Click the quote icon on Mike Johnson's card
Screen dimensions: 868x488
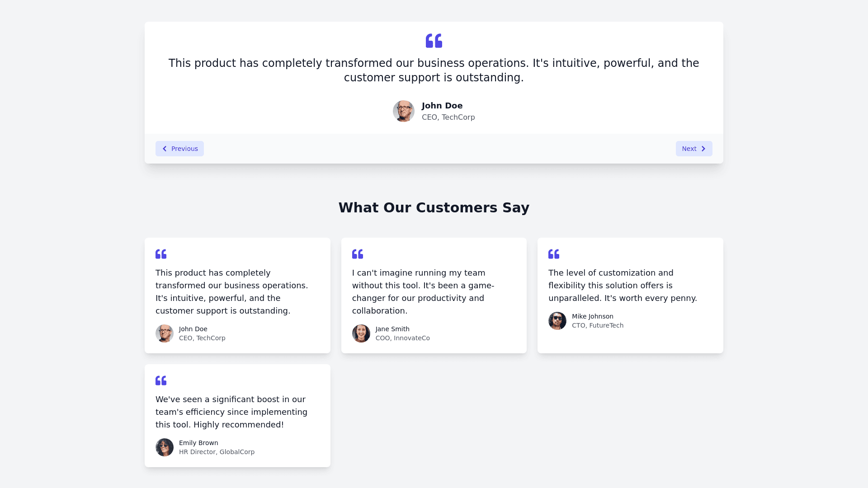pyautogui.click(x=554, y=254)
